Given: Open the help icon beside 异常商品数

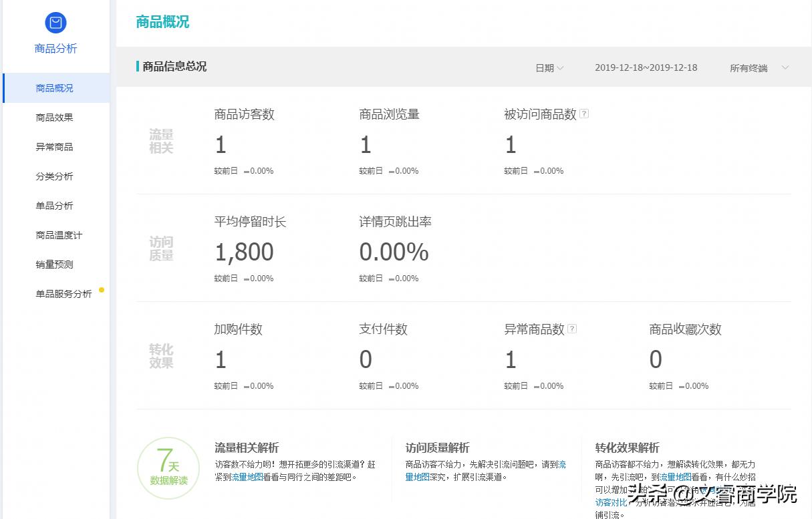Looking at the screenshot, I should (x=573, y=328).
